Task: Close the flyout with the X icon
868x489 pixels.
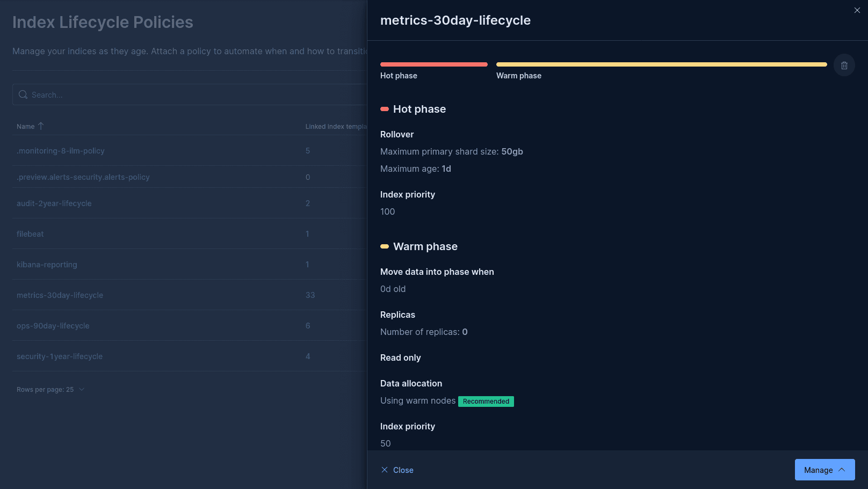Action: [857, 10]
